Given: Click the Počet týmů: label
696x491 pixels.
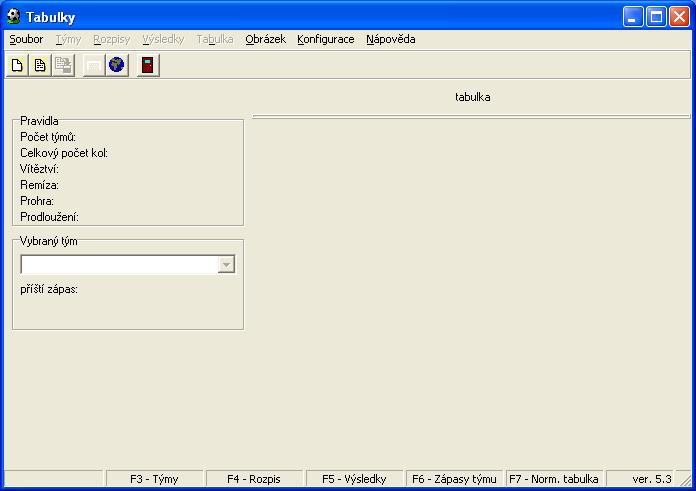Looking at the screenshot, I should point(48,137).
